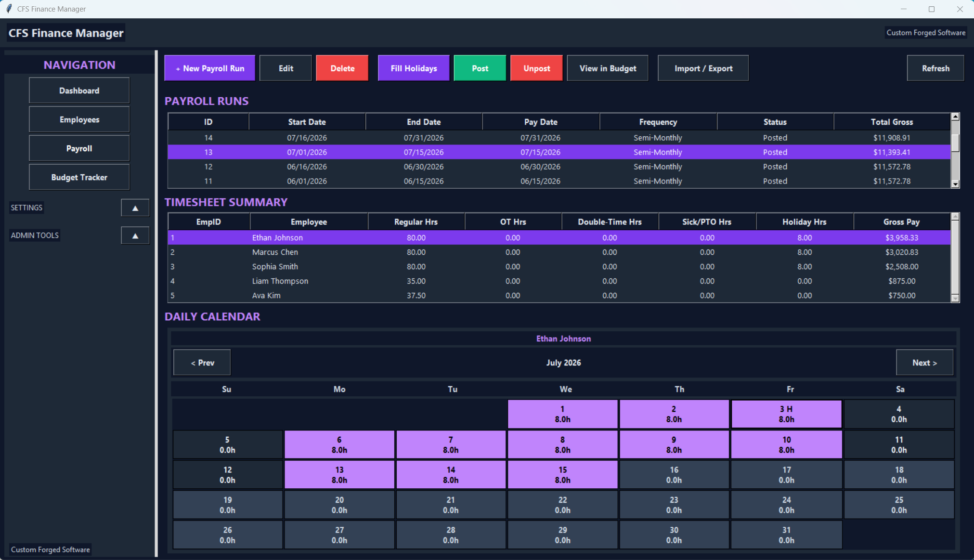The height and width of the screenshot is (560, 974).
Task: Click July 20 calendar cell
Action: tap(339, 505)
